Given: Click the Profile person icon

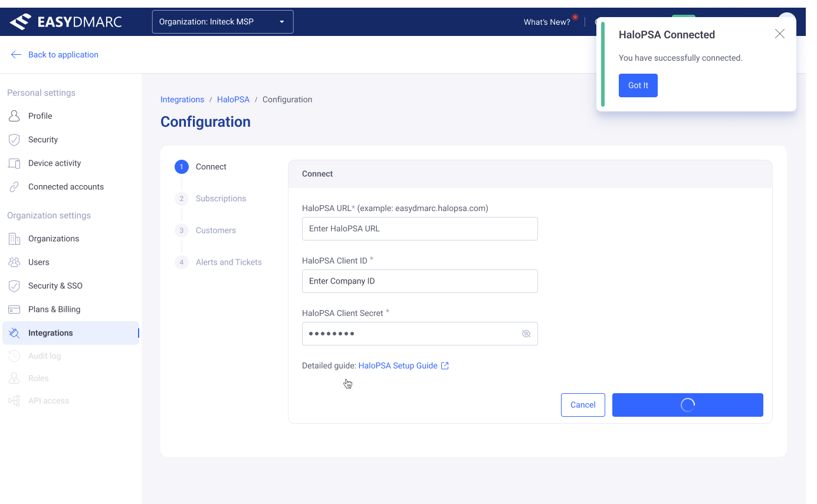Looking at the screenshot, I should (x=14, y=116).
